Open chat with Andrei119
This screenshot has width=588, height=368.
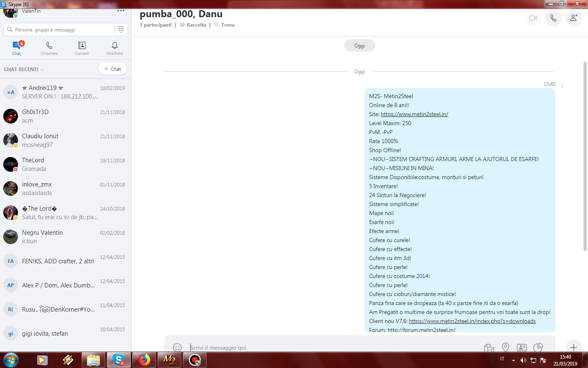click(x=65, y=92)
